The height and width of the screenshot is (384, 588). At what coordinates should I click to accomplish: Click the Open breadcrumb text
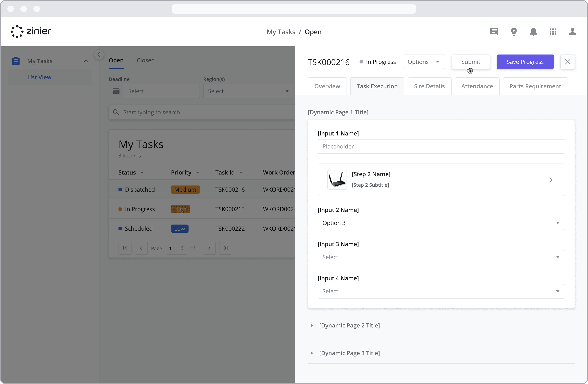point(313,32)
